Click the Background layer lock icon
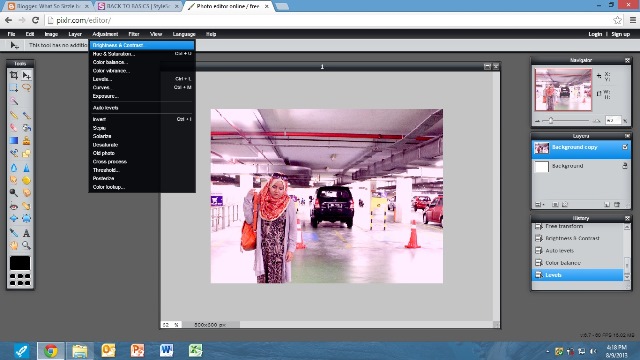 [625, 166]
